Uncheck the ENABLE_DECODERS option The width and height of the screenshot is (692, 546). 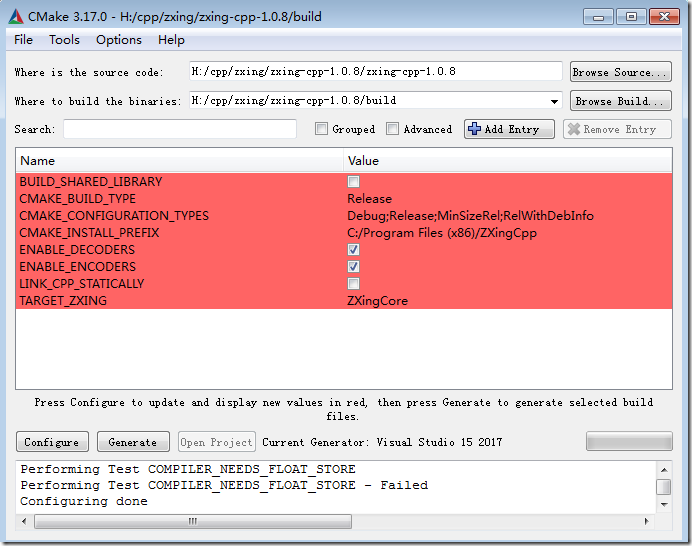click(x=354, y=250)
